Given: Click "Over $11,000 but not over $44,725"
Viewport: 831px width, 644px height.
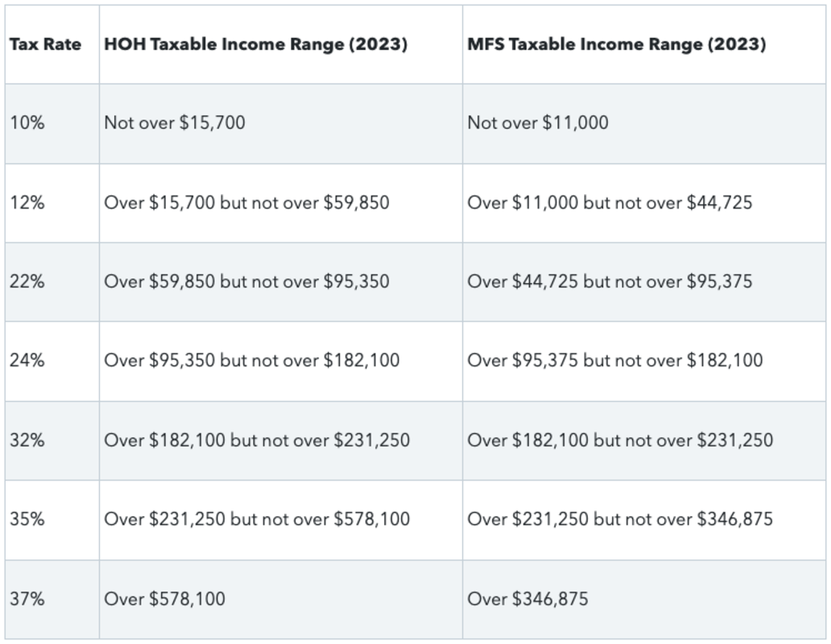Looking at the screenshot, I should (x=610, y=202).
